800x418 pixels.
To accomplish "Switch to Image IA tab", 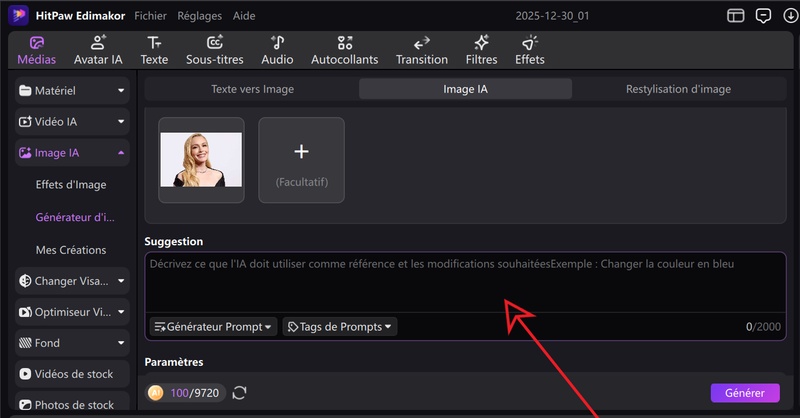I will point(465,89).
